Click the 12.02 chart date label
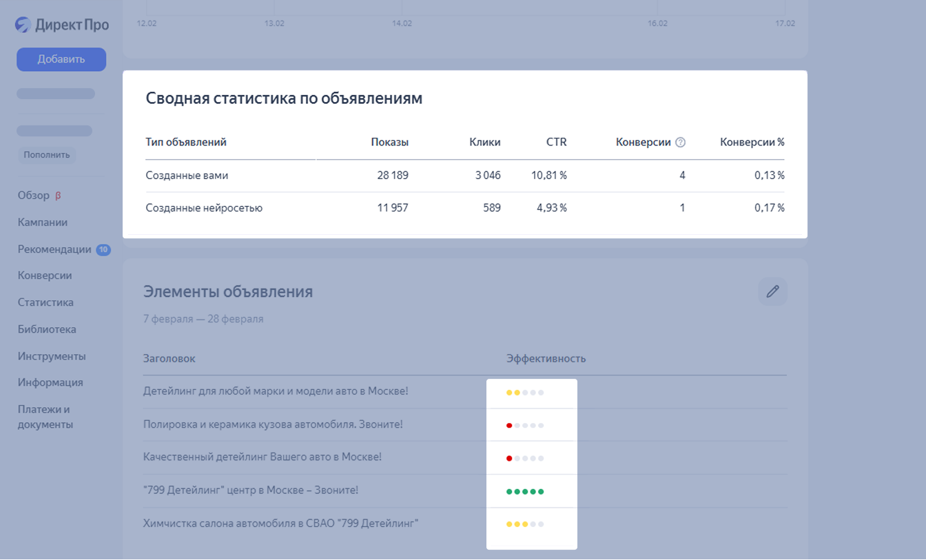Screen dimensions: 926x560 (147, 23)
